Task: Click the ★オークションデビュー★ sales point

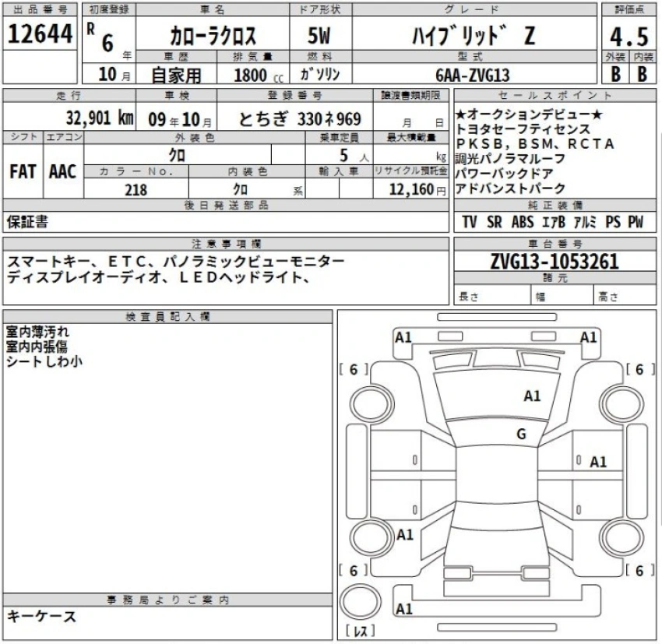Action: pyautogui.click(x=529, y=114)
